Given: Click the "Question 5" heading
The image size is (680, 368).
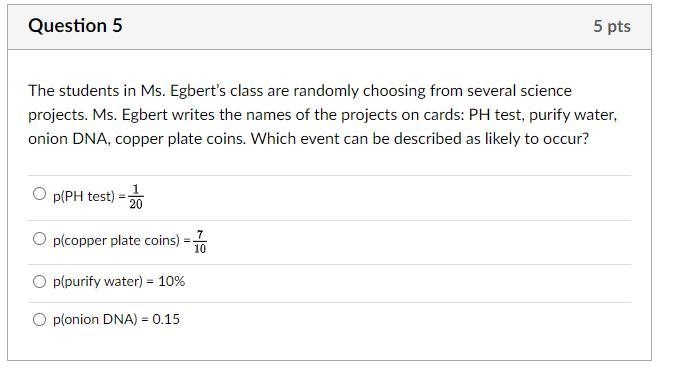Looking at the screenshot, I should (75, 26).
